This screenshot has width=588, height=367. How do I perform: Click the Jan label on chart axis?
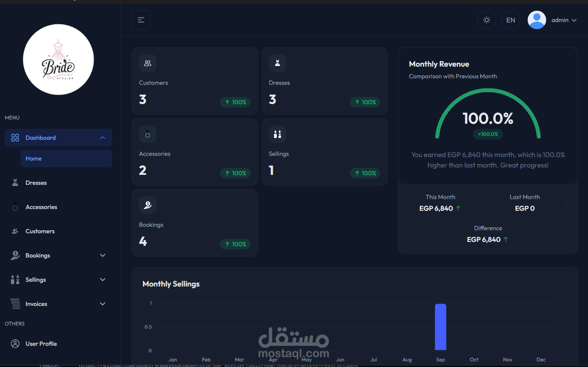pos(173,360)
